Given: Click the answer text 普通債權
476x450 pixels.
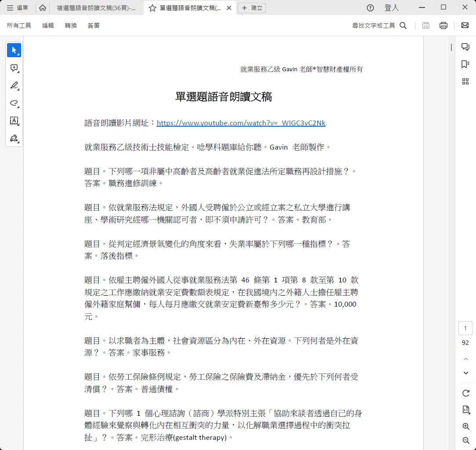Looking at the screenshot, I should click(156, 389).
